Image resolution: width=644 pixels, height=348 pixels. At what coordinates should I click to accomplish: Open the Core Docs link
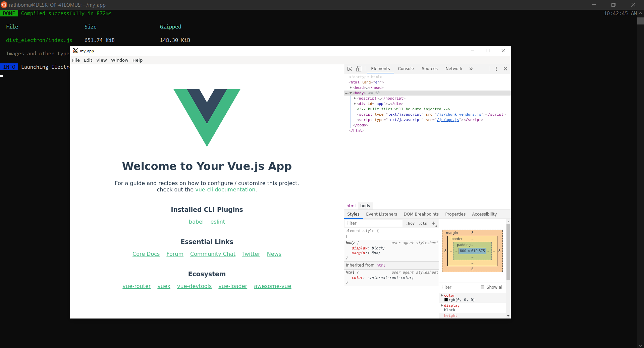pos(146,254)
